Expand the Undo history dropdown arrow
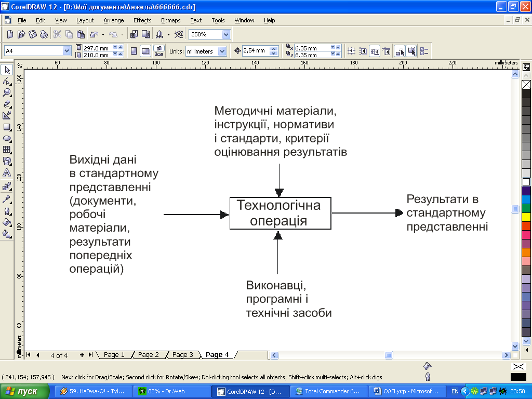532x399 pixels. pyautogui.click(x=103, y=35)
